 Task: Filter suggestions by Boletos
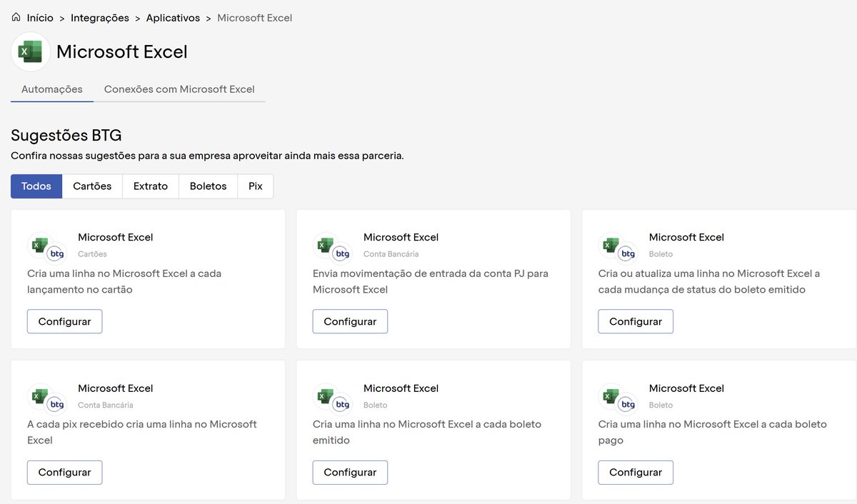(208, 186)
